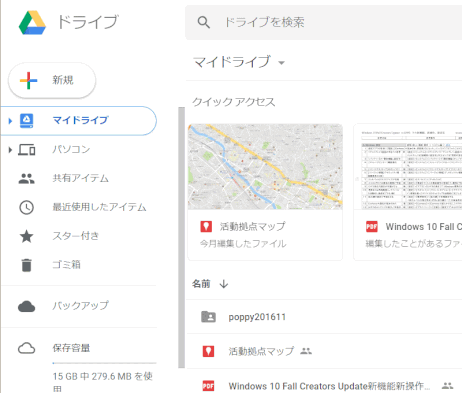The width and height of the screenshot is (462, 393).
Task: Click 今月編集したファイル caption
Action: (243, 244)
